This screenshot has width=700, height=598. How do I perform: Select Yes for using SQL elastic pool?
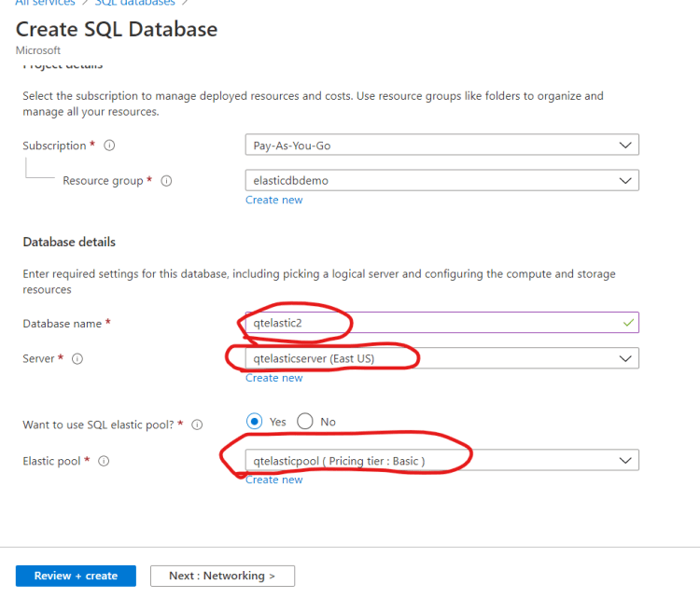click(255, 422)
